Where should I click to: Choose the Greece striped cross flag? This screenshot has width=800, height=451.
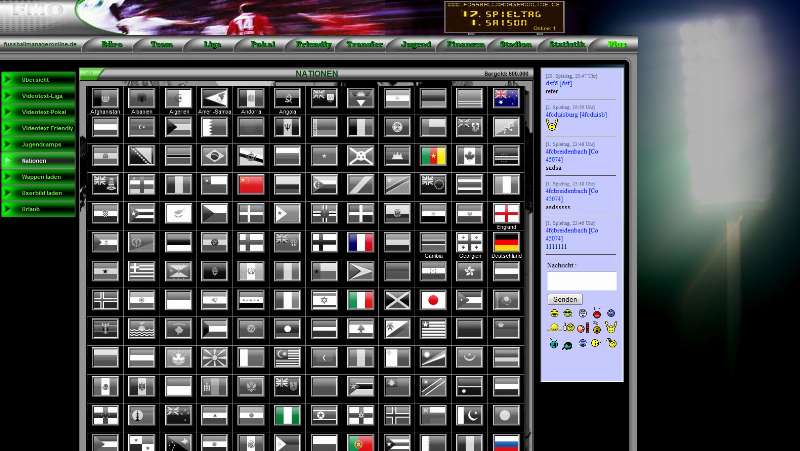(141, 271)
